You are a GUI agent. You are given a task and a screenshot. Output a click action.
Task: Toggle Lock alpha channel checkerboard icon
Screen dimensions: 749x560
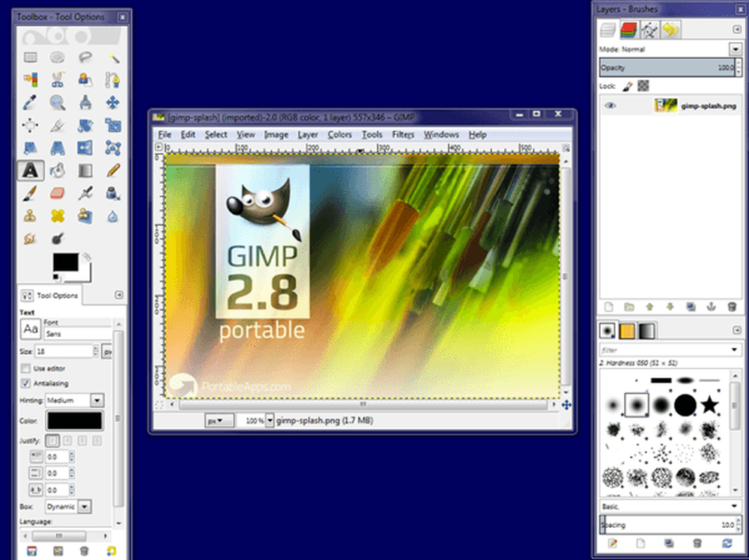[x=643, y=86]
